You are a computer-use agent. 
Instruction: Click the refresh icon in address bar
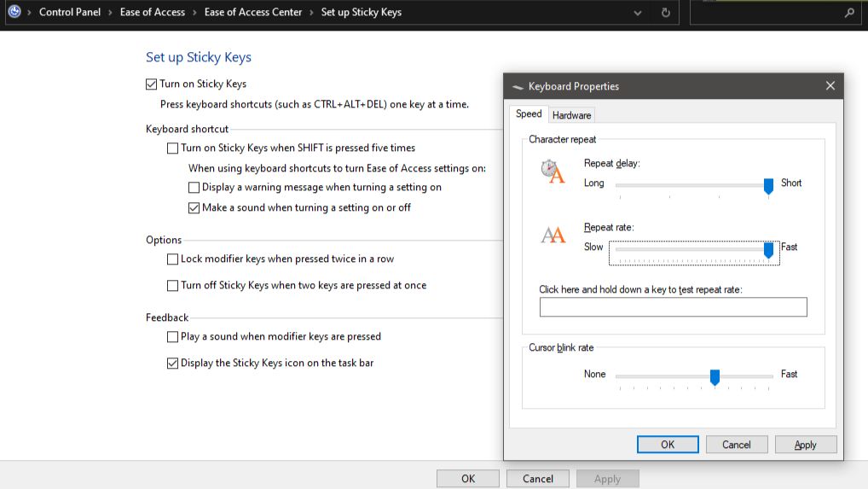(665, 12)
